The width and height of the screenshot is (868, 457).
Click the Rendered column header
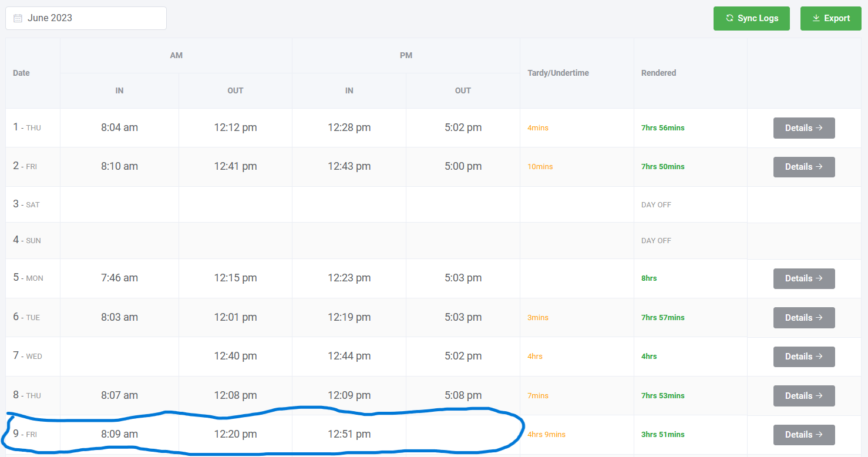(658, 73)
